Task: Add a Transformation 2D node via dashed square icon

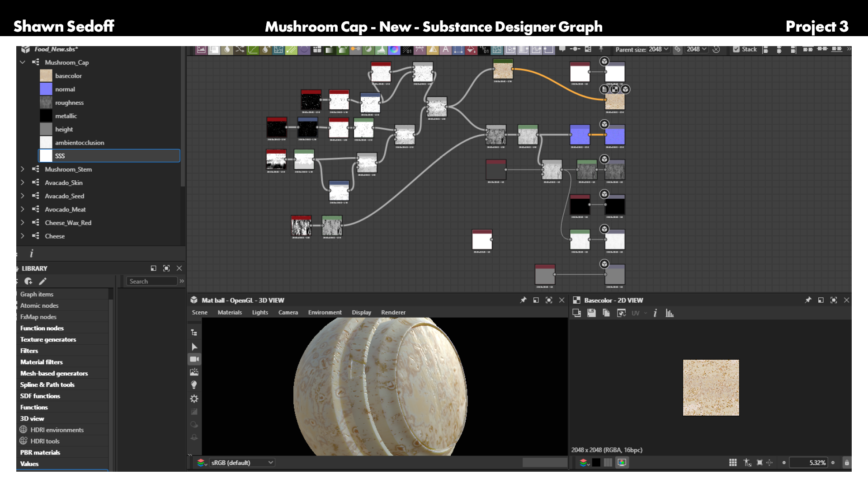Action: pyautogui.click(x=458, y=49)
